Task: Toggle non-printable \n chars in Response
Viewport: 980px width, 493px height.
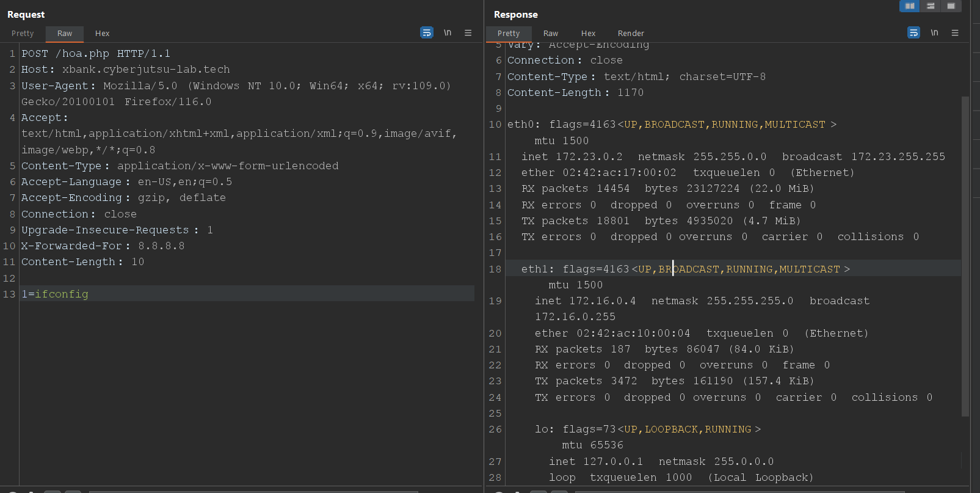Action: pos(934,32)
